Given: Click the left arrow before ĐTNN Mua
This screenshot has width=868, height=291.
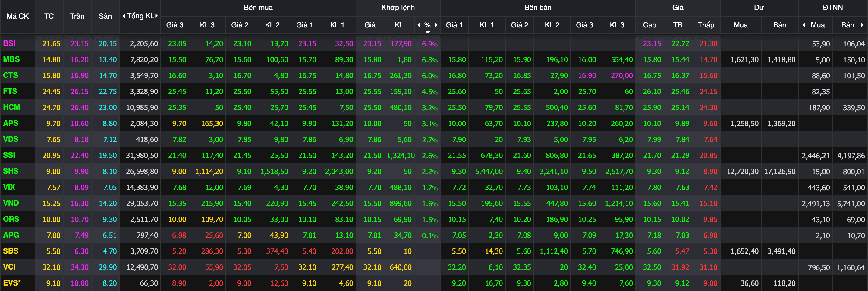Looking at the screenshot, I should coord(804,25).
